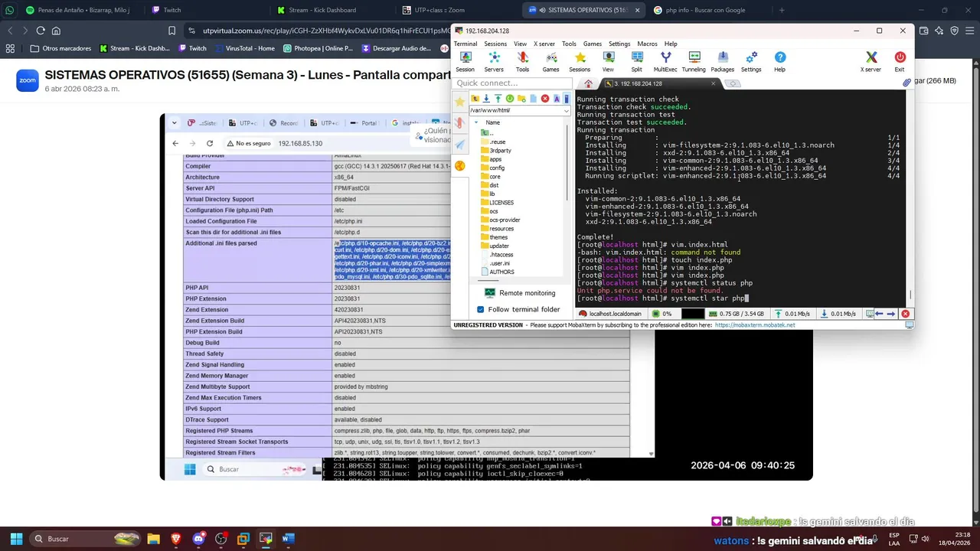Open the Tunneling icon

click(694, 61)
